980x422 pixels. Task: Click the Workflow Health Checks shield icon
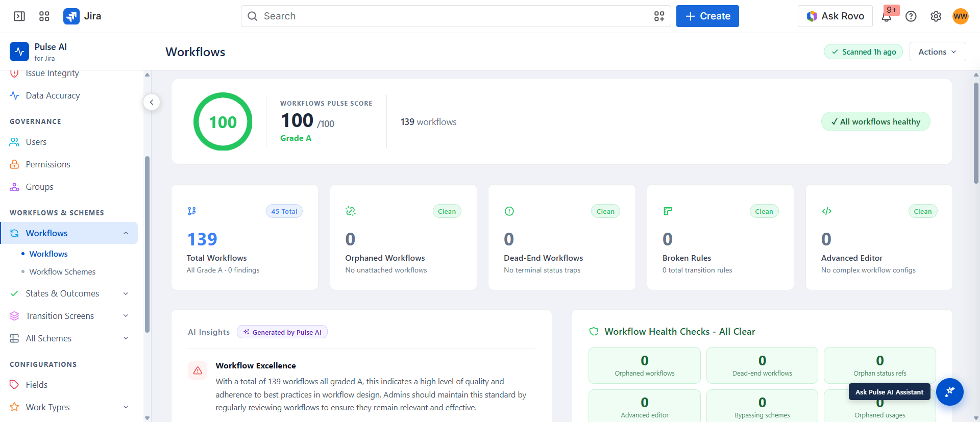[594, 332]
